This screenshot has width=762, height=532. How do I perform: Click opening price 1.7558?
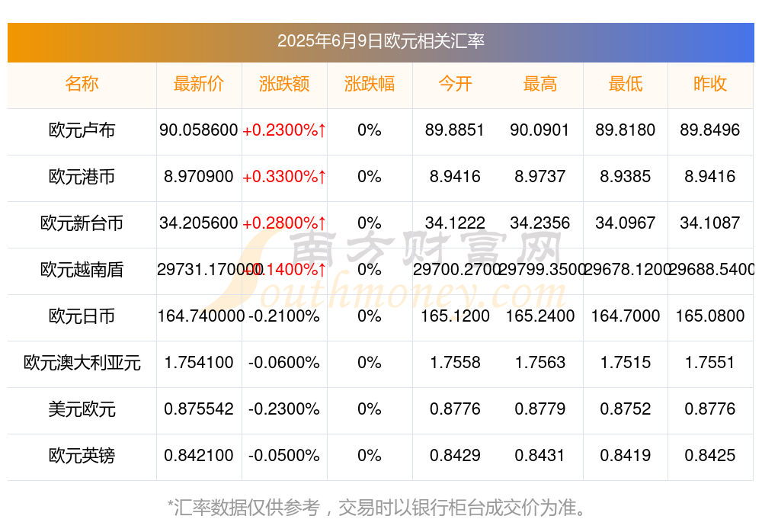455,362
